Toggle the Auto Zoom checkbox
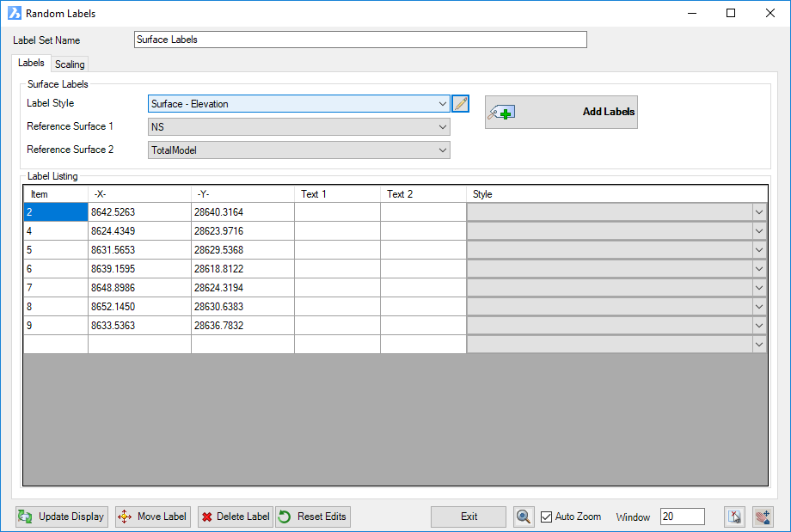The height and width of the screenshot is (532, 791). [x=546, y=517]
